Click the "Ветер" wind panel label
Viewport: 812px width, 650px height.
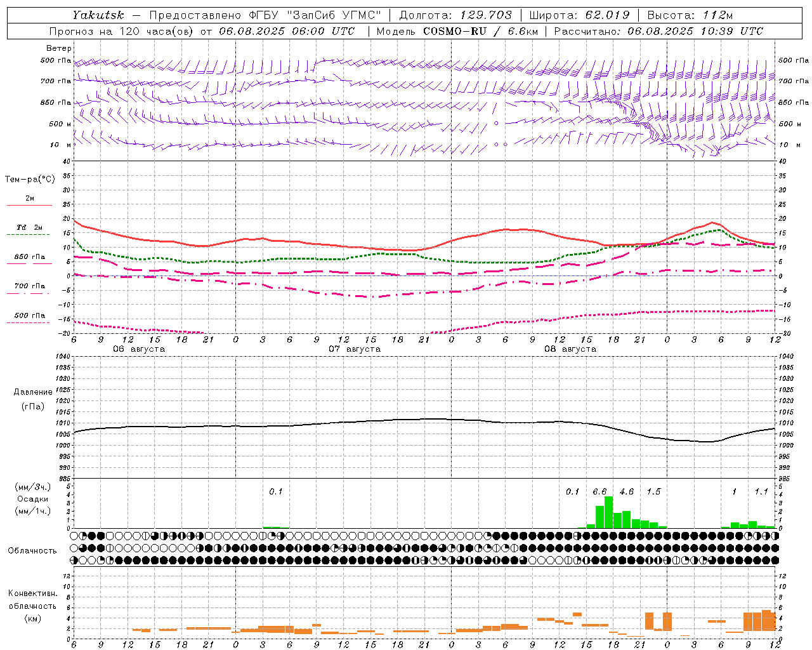coord(59,48)
